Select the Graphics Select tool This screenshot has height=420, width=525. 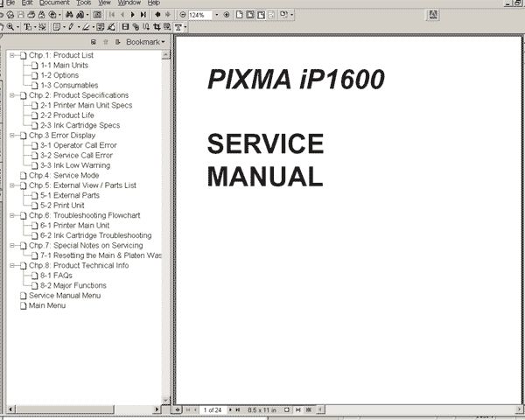pyautogui.click(x=42, y=27)
